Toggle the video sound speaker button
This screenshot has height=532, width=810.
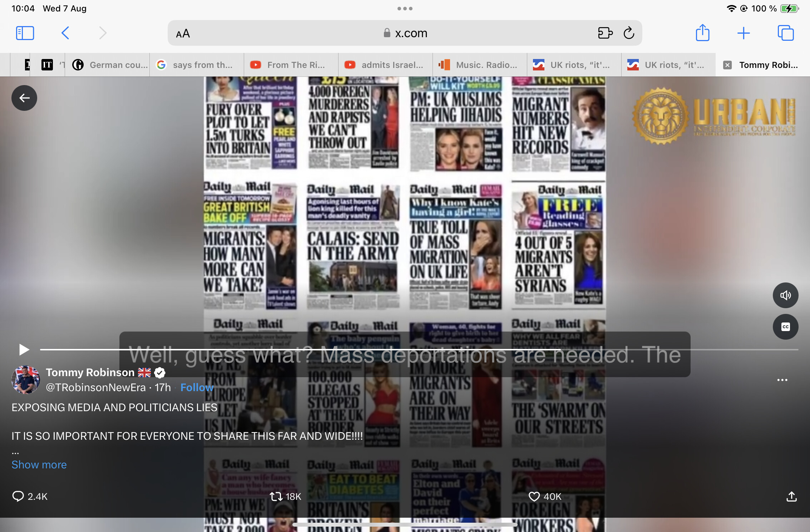pos(785,295)
